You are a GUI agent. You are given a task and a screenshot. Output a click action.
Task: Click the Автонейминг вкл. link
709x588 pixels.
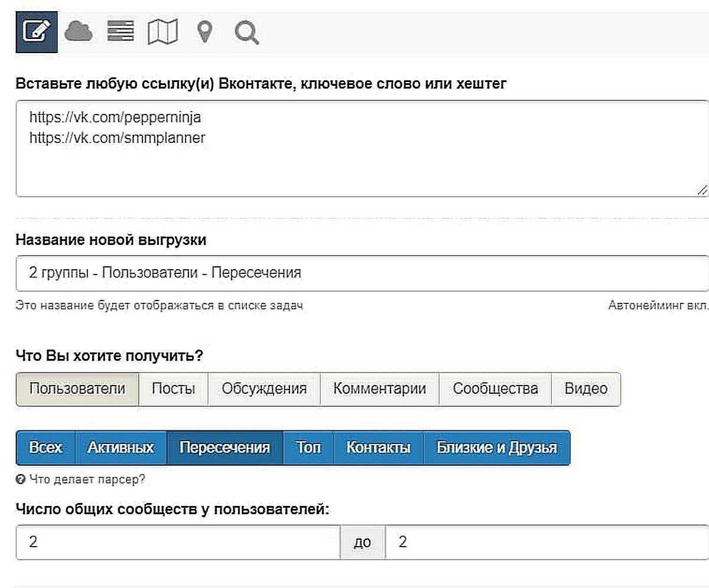point(658,306)
